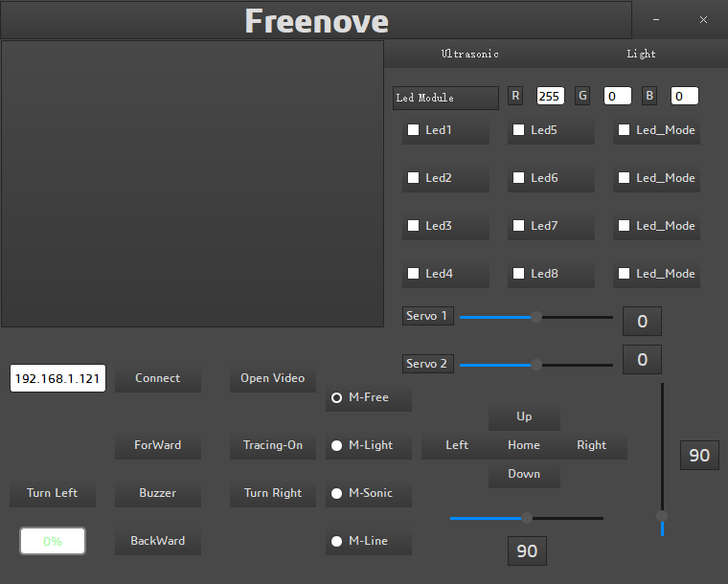728x584 pixels.
Task: Check the Led7 checkbox
Action: pos(518,225)
